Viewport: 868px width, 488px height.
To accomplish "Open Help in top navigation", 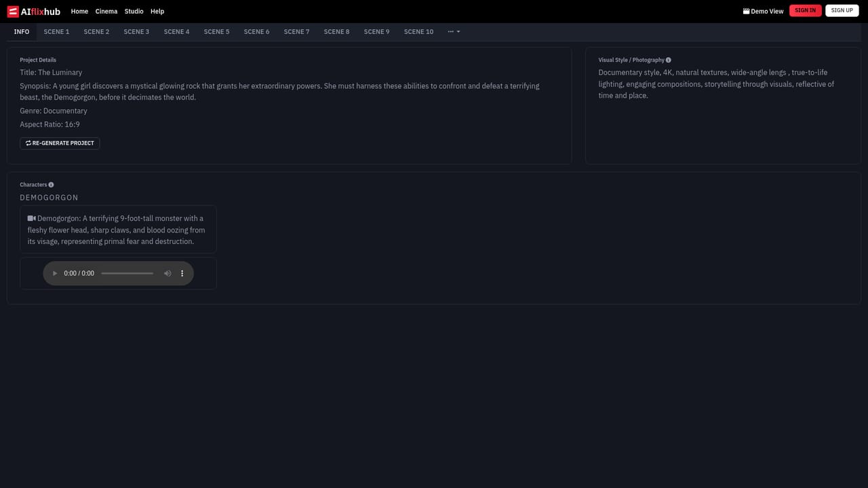I will click(157, 12).
